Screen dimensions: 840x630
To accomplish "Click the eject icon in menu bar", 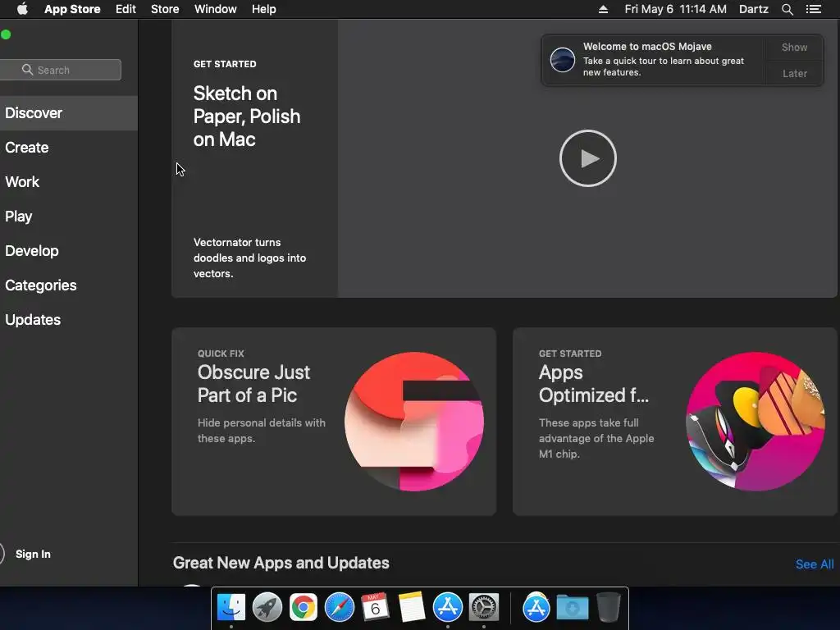I will point(603,9).
